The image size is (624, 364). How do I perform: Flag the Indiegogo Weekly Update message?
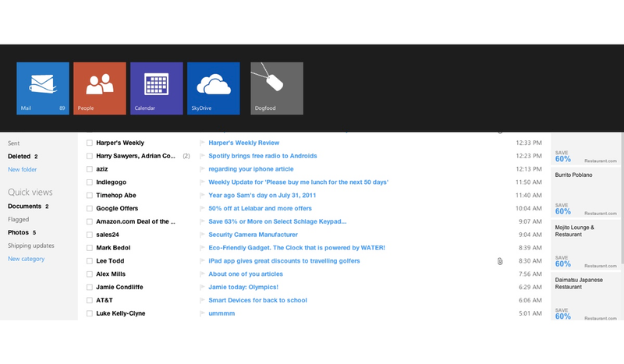(202, 182)
